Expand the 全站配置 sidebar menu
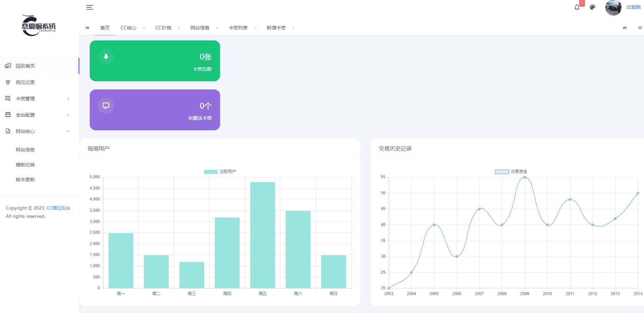The height and width of the screenshot is (313, 644). [39, 115]
